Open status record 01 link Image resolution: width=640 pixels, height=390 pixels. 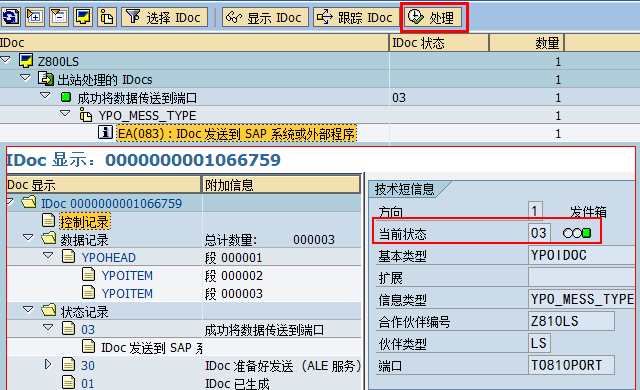(88, 383)
